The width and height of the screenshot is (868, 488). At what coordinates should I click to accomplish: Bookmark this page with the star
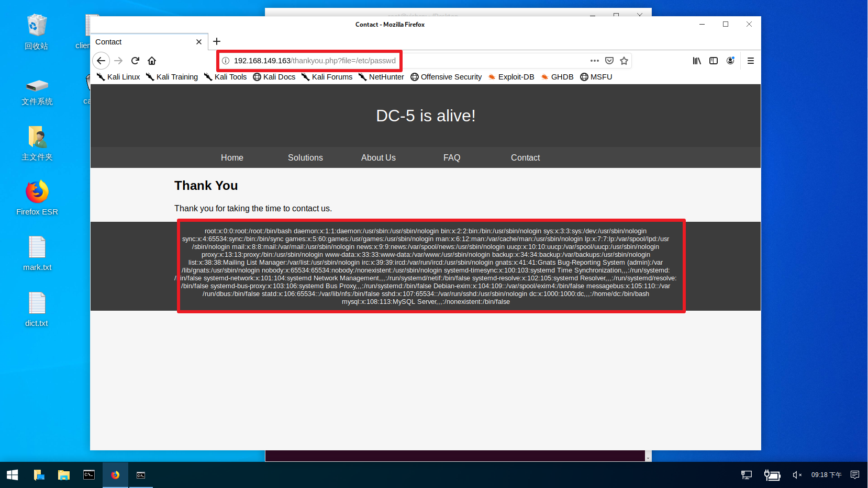pyautogui.click(x=624, y=61)
